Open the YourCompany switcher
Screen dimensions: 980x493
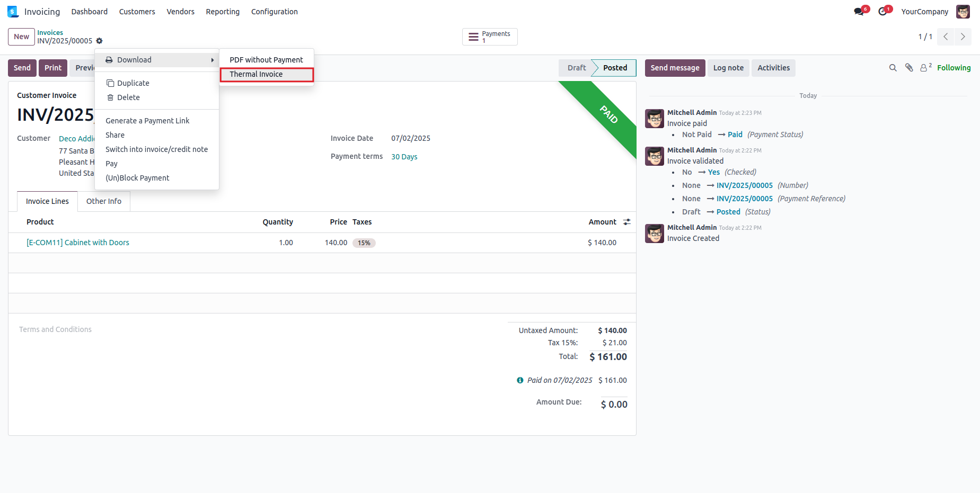point(924,12)
